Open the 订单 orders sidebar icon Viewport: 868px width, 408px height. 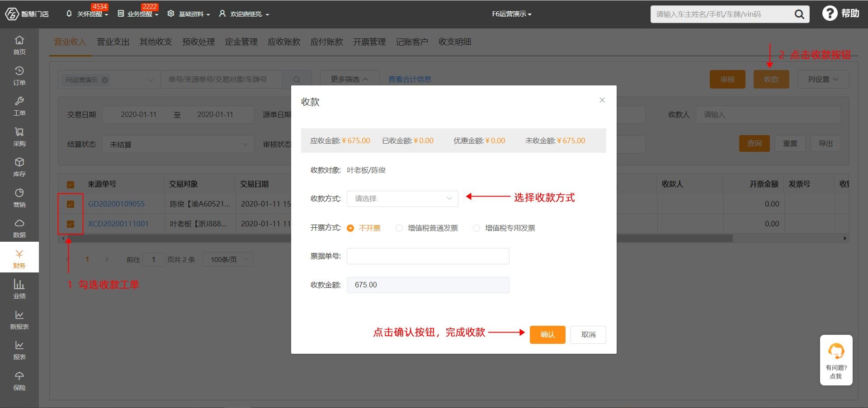[19, 76]
